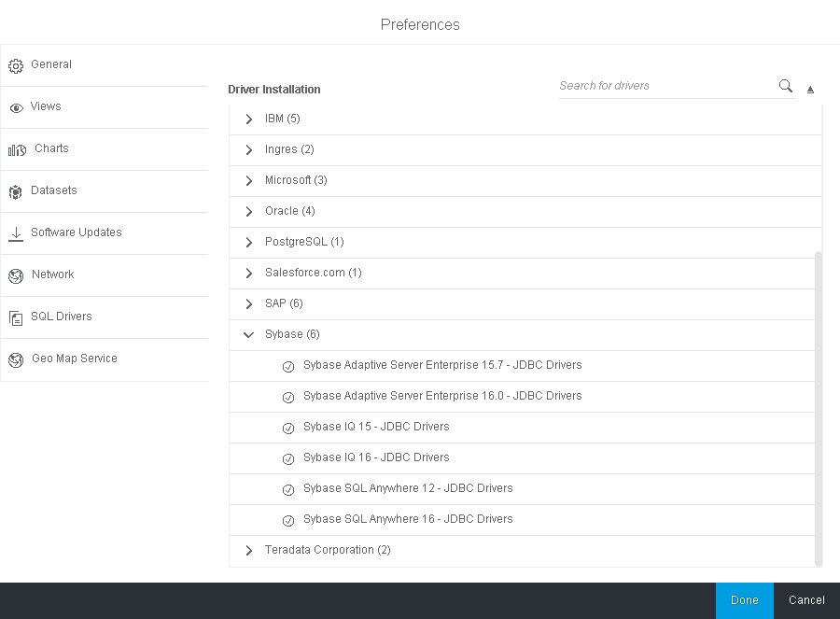The height and width of the screenshot is (619, 840).
Task: Expand the PostgreSQL (1) driver group
Action: coord(248,242)
